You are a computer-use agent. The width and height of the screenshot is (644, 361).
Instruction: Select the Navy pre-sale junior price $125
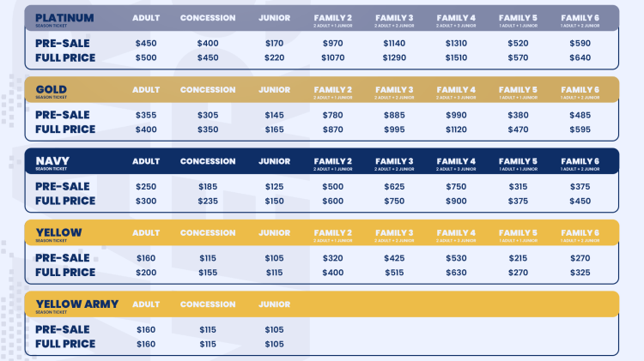point(274,187)
